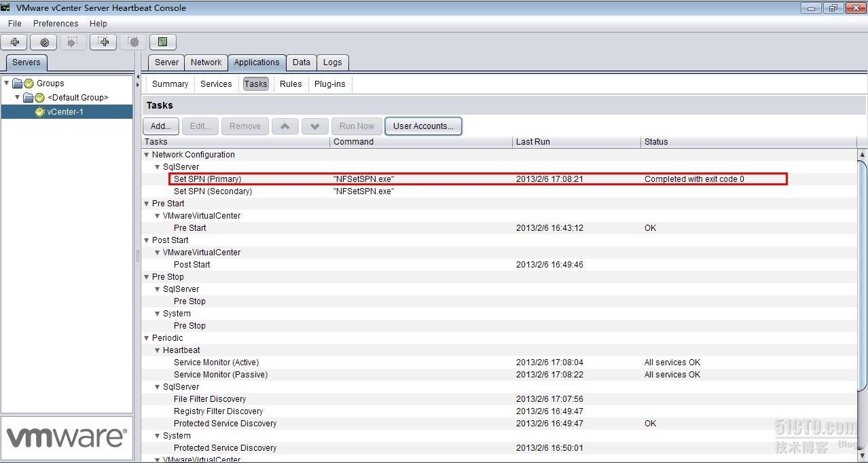The image size is (868, 463).
Task: Collapse the Heartbeat node under Periodic
Action: coord(158,350)
